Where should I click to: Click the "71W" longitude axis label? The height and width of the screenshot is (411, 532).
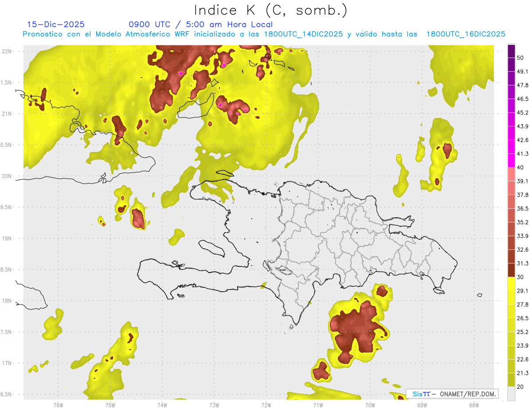318,405
